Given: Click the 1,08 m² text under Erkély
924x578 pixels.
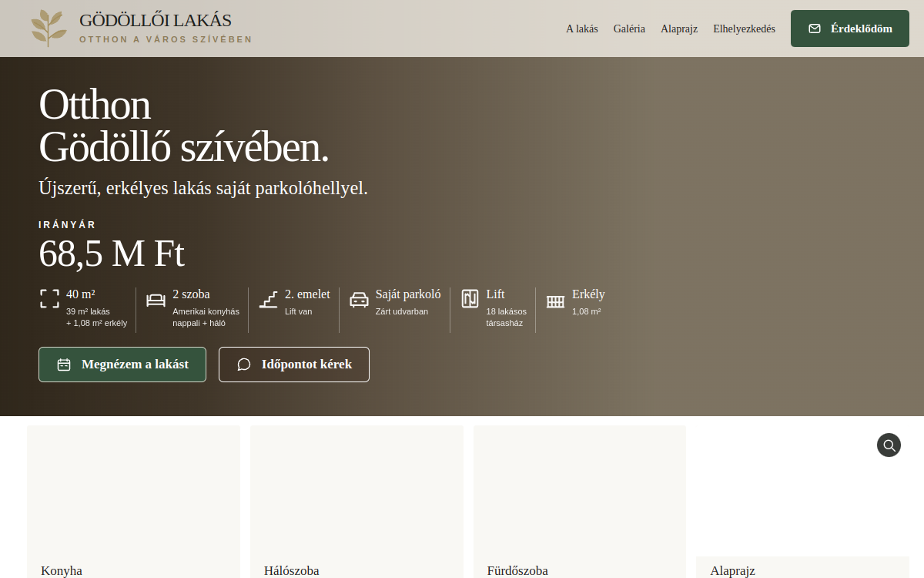Looking at the screenshot, I should point(586,311).
